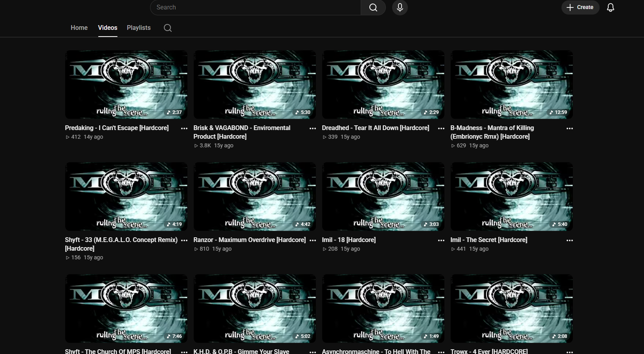The image size is (644, 354).
Task: Open more options for B-Madness - Mantra of Killing
Action: (x=570, y=128)
